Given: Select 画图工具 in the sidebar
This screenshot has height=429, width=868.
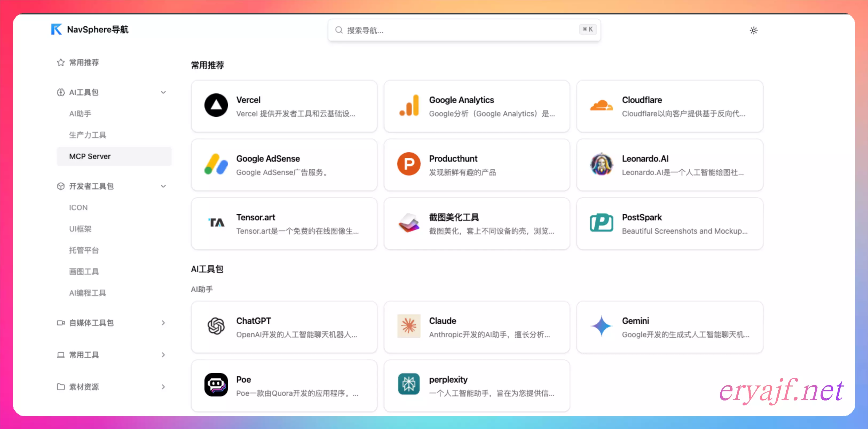Looking at the screenshot, I should click(x=84, y=272).
